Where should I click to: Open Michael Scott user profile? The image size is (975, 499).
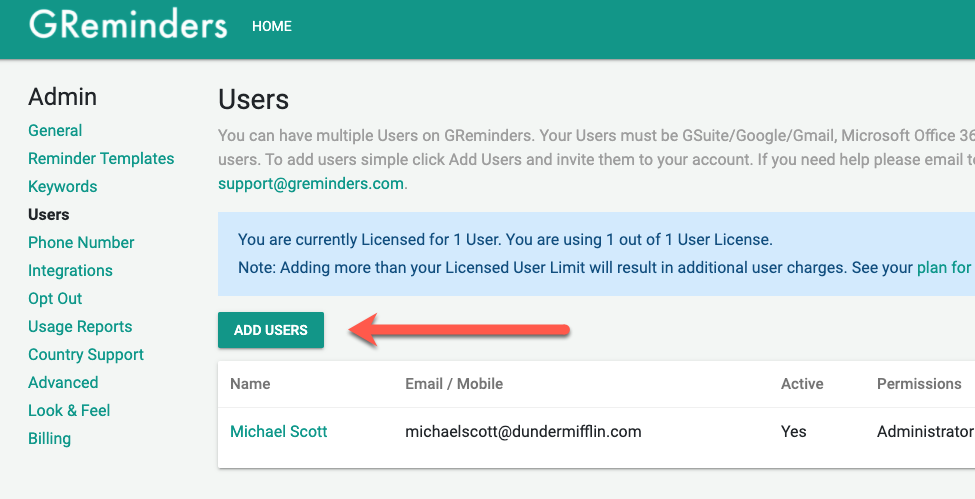[x=279, y=432]
